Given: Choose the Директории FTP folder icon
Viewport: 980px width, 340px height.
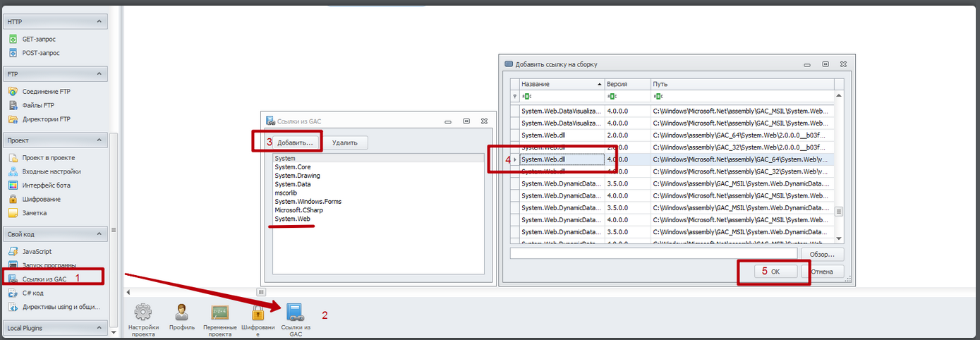Looking at the screenshot, I should [x=13, y=119].
